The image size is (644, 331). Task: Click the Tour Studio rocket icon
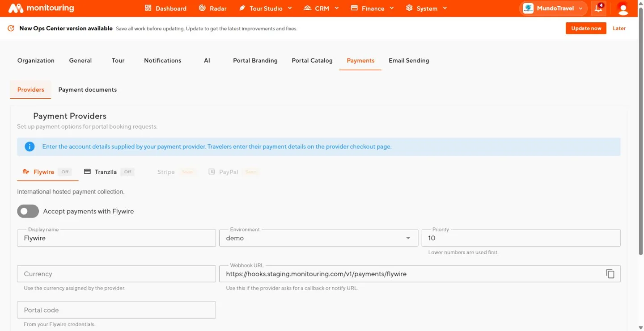[242, 8]
